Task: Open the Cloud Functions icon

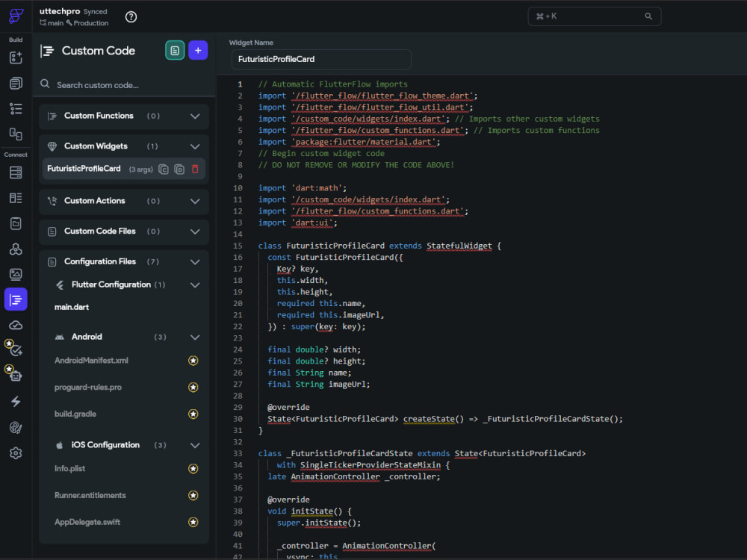Action: click(x=16, y=326)
